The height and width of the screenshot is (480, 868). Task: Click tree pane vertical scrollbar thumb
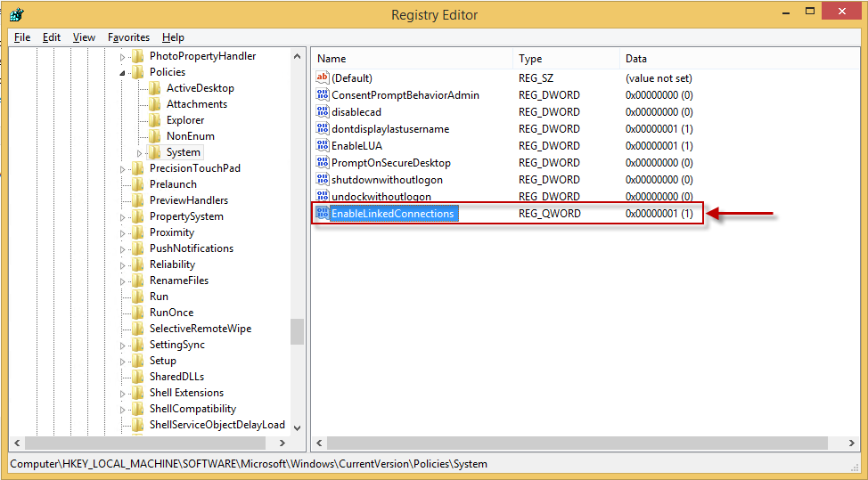(298, 331)
